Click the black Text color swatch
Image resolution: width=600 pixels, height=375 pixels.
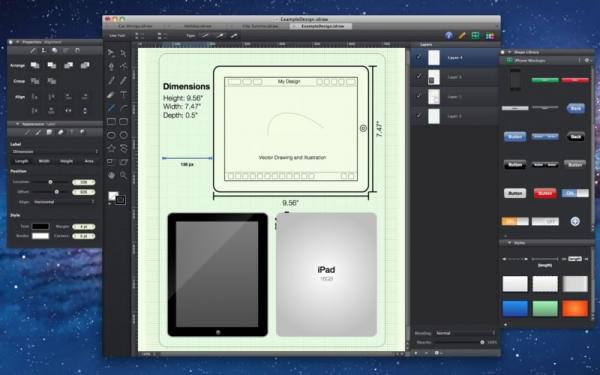(40, 227)
